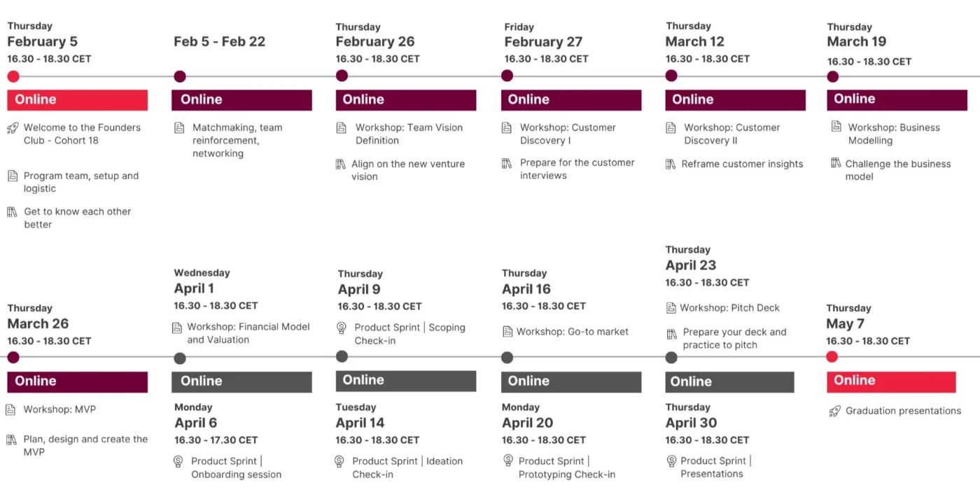Viewport: 980px width, 499px height.
Task: Click the maroon Online label under March 19
Action: tap(897, 99)
